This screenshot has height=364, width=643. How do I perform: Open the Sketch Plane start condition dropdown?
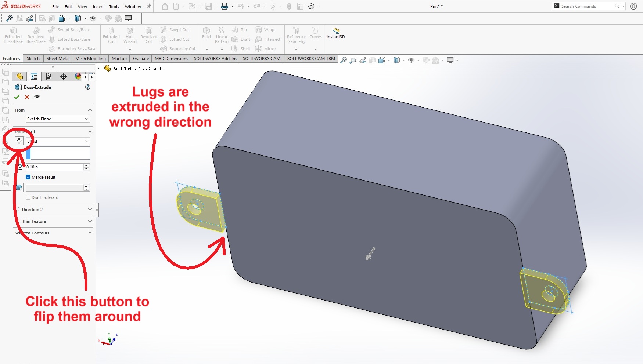58,119
